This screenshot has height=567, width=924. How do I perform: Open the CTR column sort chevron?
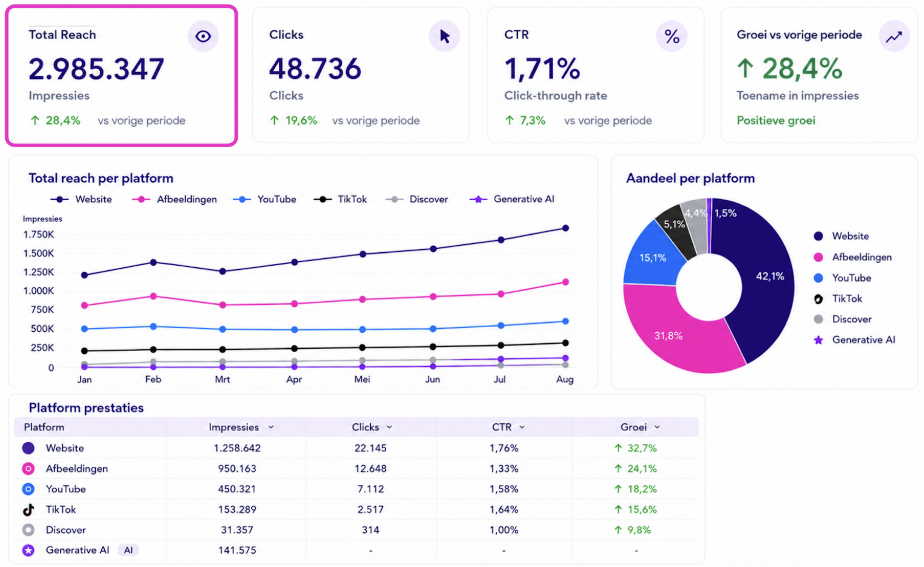tap(522, 427)
